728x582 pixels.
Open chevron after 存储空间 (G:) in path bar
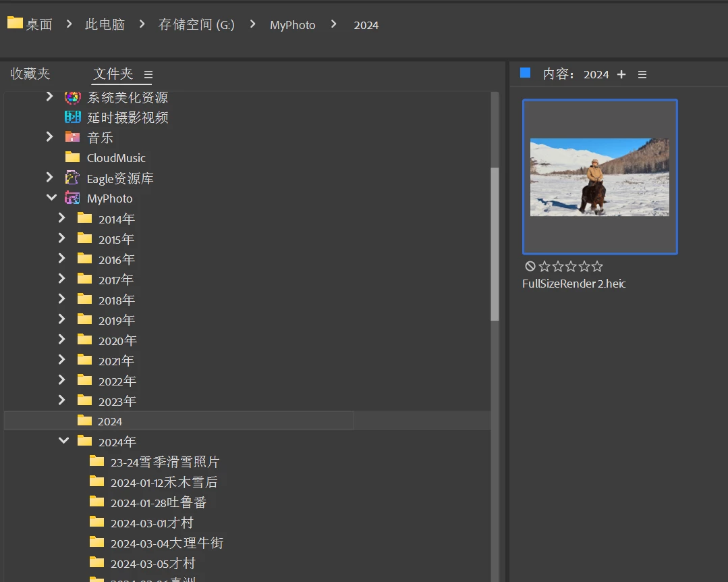252,24
